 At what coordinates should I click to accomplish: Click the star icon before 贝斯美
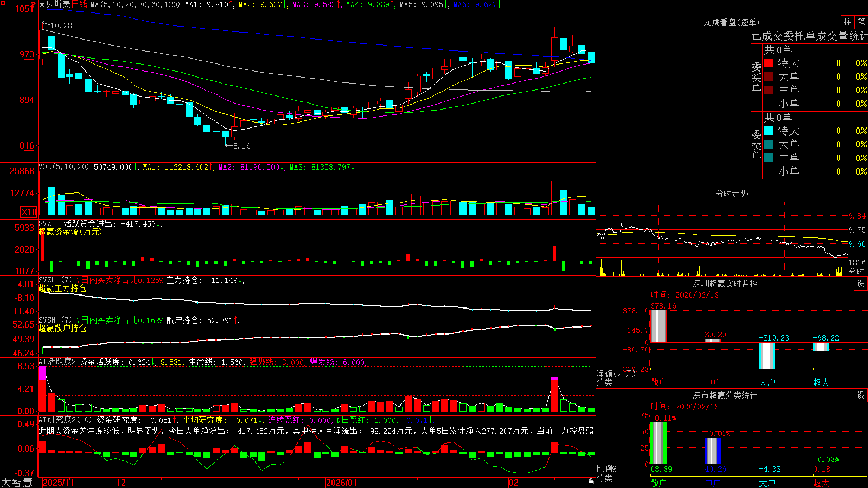tap(42, 4)
